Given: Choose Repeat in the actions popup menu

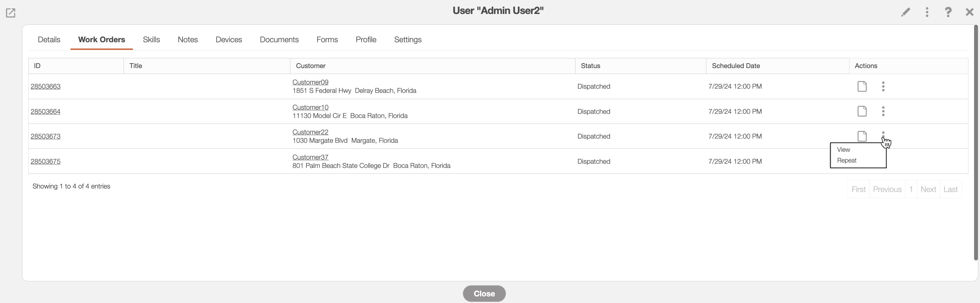Looking at the screenshot, I should coord(846,161).
